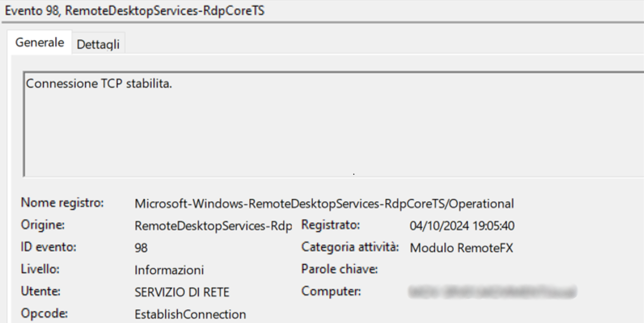Click the Evento 98 pane header title

(x=134, y=11)
